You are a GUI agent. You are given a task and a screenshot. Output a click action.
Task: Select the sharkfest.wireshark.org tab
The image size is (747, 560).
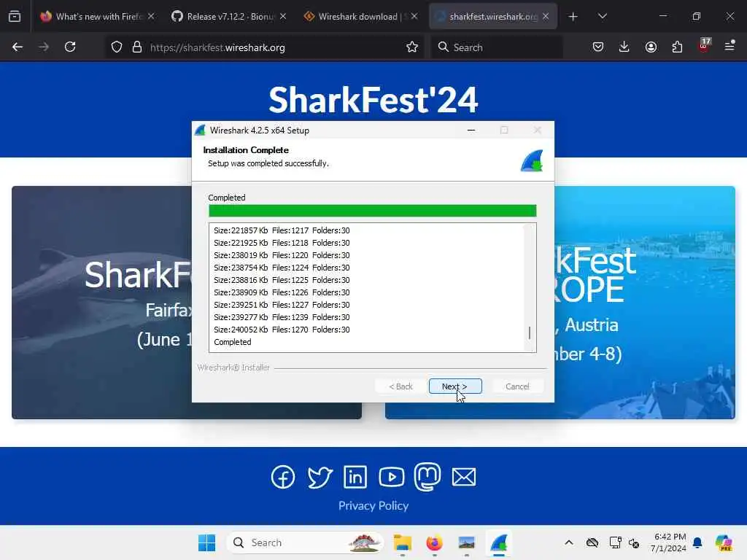(492, 17)
